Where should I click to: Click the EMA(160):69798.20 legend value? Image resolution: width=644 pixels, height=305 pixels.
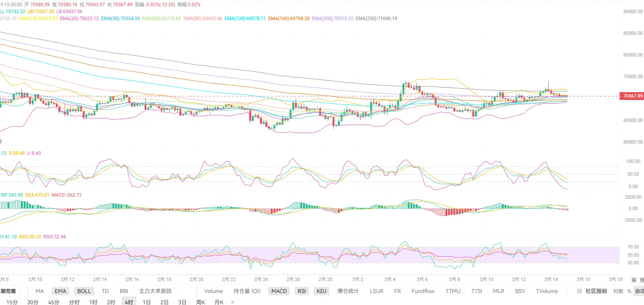coord(289,19)
